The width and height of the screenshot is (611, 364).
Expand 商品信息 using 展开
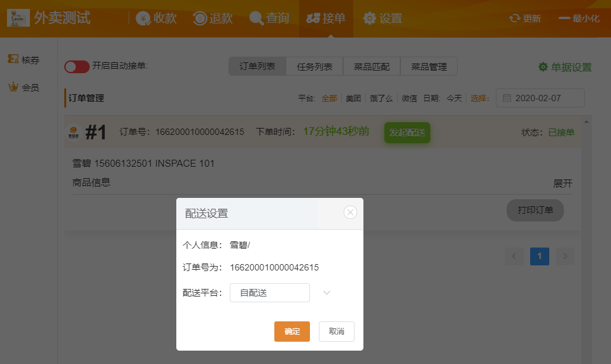(x=563, y=183)
